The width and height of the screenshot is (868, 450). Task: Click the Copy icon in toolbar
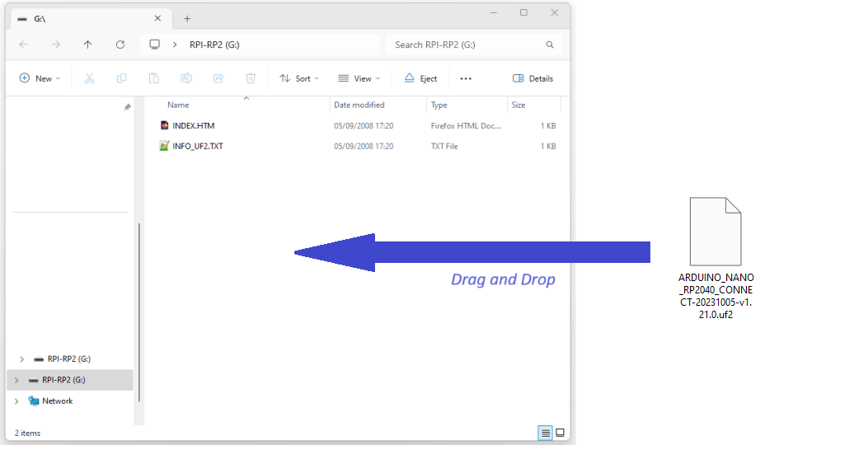[x=121, y=78]
